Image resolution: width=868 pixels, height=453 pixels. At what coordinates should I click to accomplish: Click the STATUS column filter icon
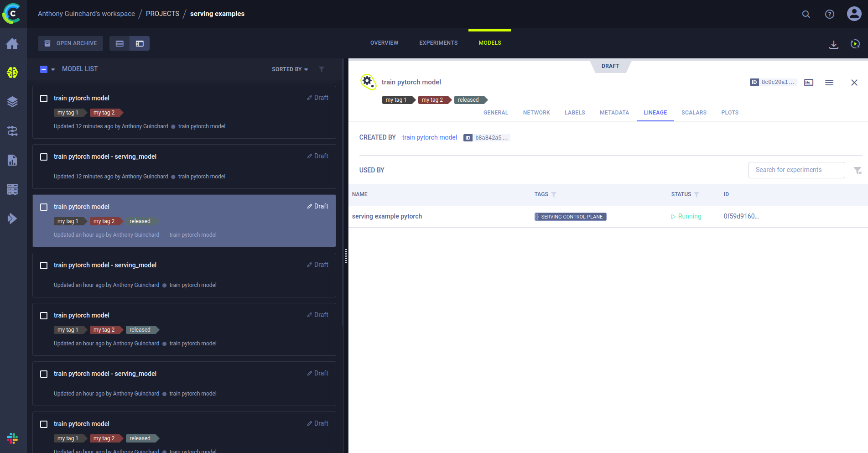[x=696, y=194]
